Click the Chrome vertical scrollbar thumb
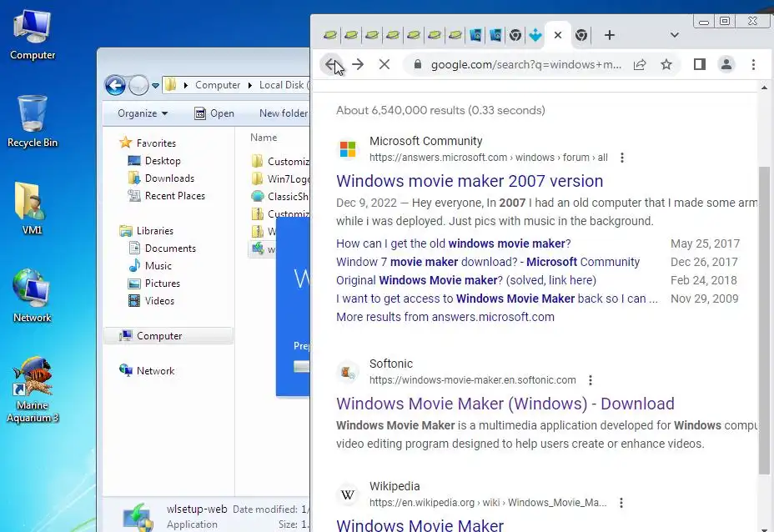 pyautogui.click(x=764, y=320)
